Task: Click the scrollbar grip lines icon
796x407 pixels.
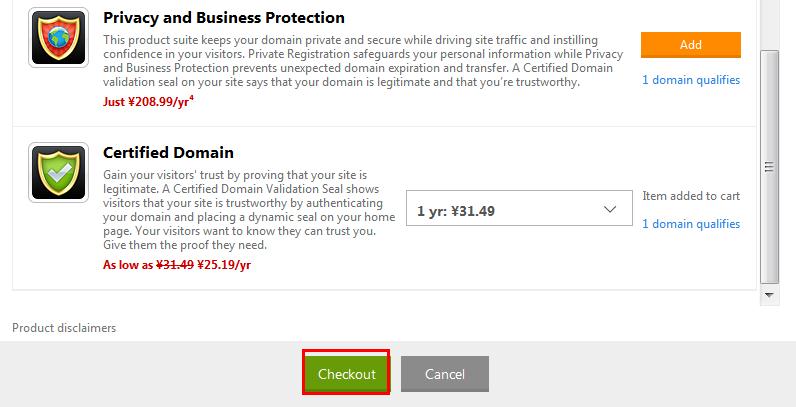Action: 770,167
